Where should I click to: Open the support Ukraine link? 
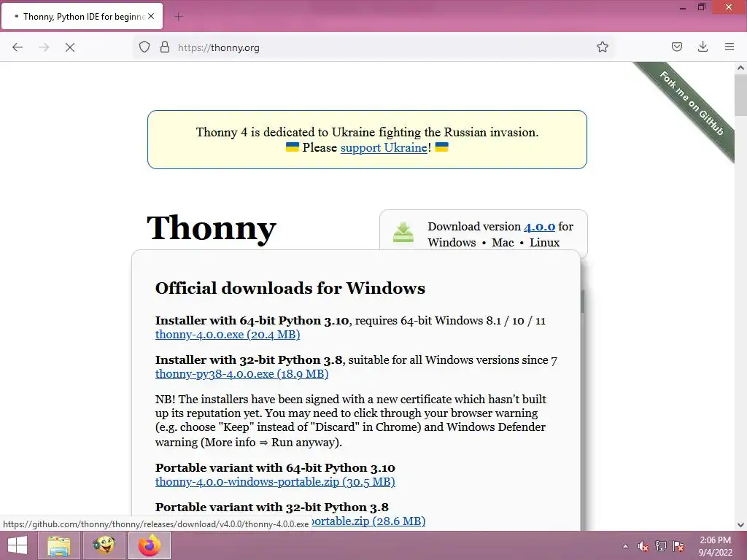tap(384, 147)
